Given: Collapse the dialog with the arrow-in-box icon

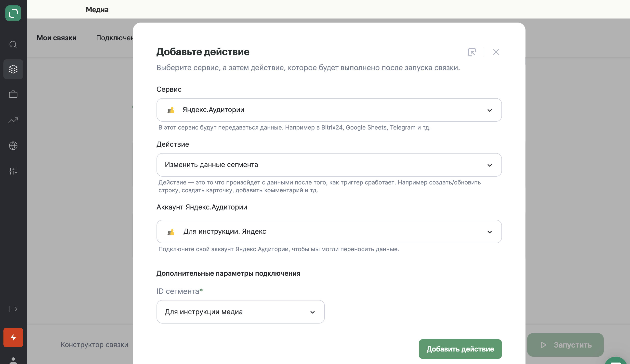Looking at the screenshot, I should pos(472,52).
